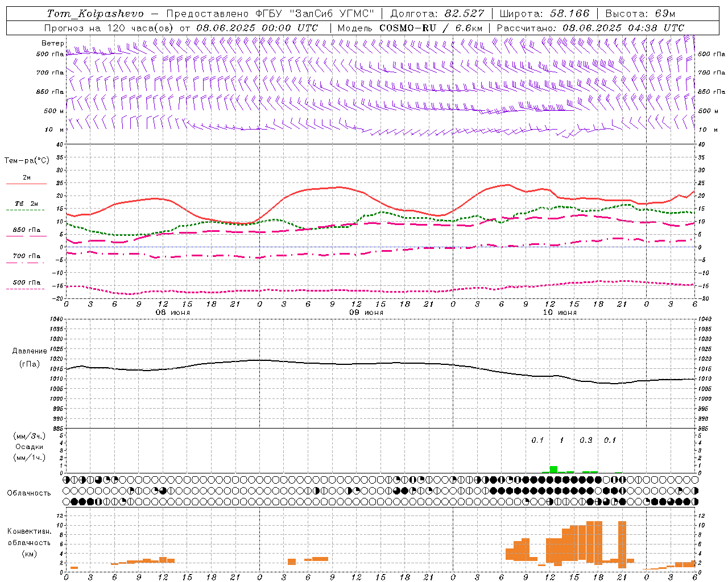Click the dash-dot 700 гПа legend line
Screen dimensions: 728x582
click(x=25, y=263)
